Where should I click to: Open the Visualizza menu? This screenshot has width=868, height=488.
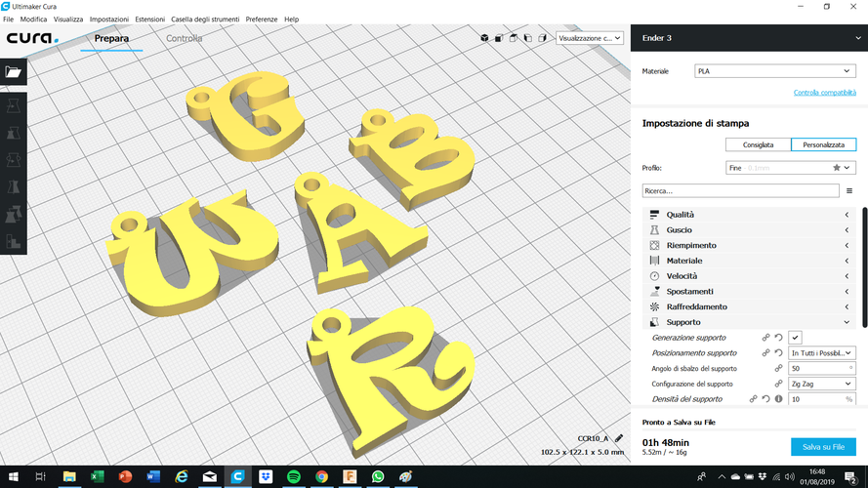click(x=68, y=20)
